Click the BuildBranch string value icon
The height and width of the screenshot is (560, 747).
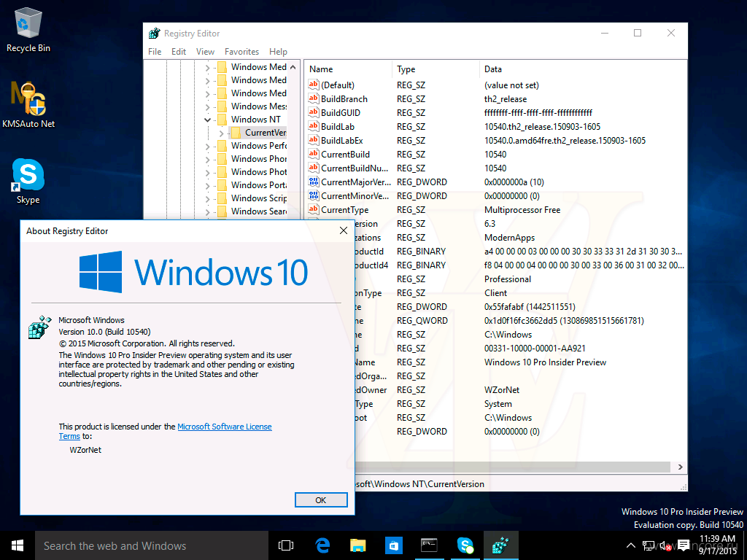(313, 98)
